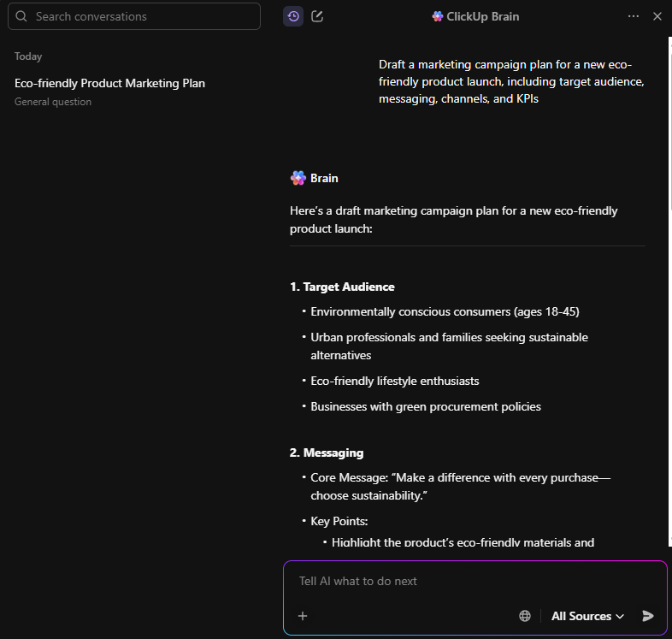
Task: Start a new chat with the compose icon
Action: coord(317,16)
